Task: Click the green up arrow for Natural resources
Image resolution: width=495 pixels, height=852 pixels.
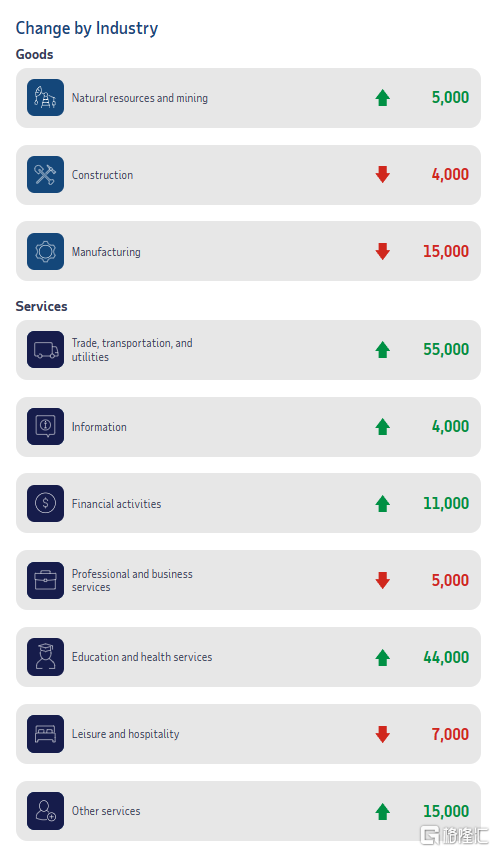Action: point(383,98)
